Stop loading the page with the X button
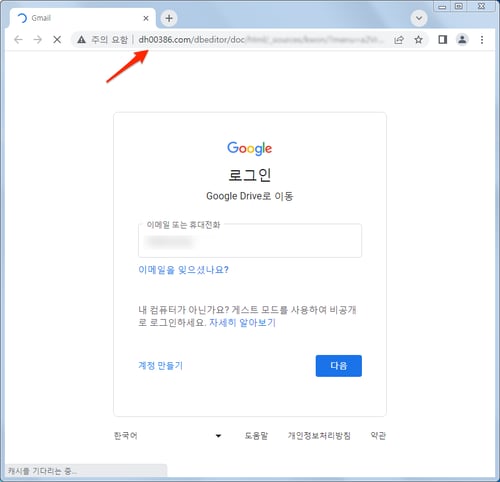The height and width of the screenshot is (482, 500). point(57,40)
